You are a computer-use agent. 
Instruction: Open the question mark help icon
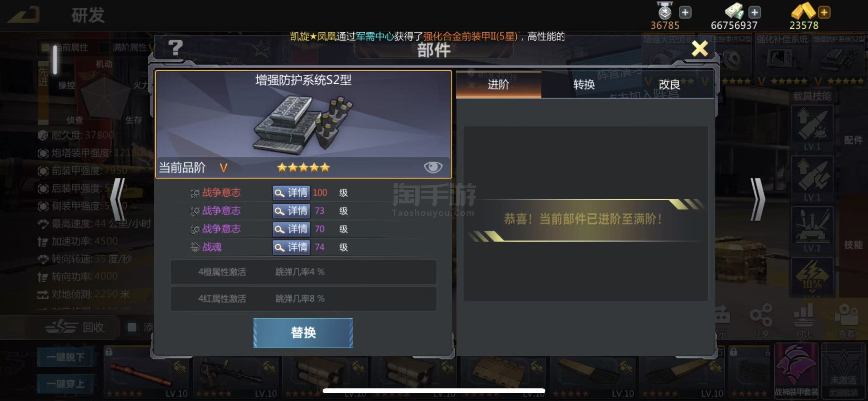click(x=175, y=48)
